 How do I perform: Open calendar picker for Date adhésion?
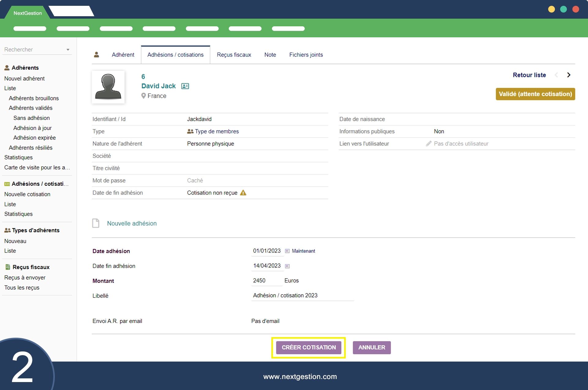coord(287,251)
